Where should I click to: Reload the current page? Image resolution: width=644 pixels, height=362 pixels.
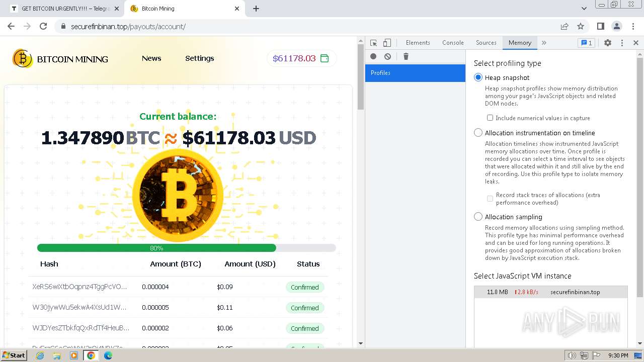tap(43, 26)
